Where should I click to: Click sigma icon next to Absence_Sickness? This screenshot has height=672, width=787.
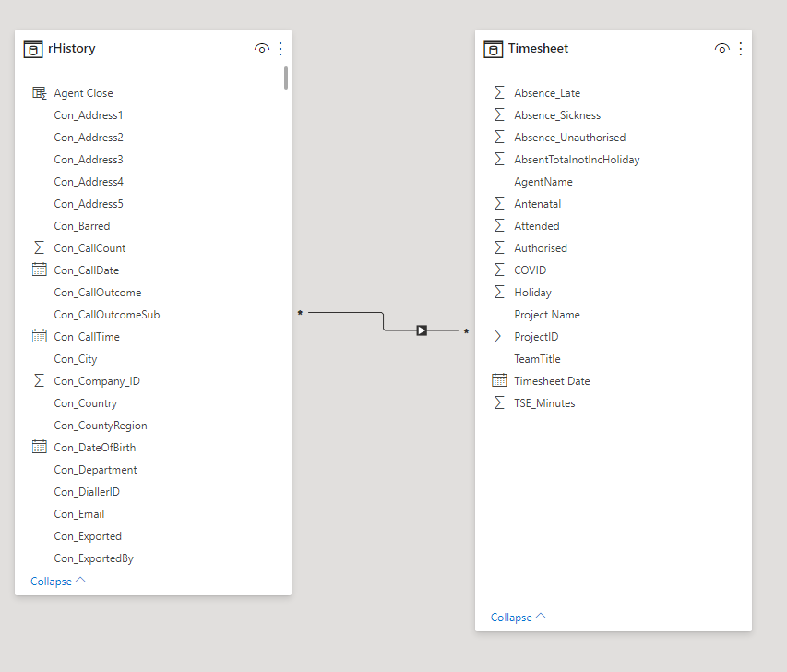[499, 115]
